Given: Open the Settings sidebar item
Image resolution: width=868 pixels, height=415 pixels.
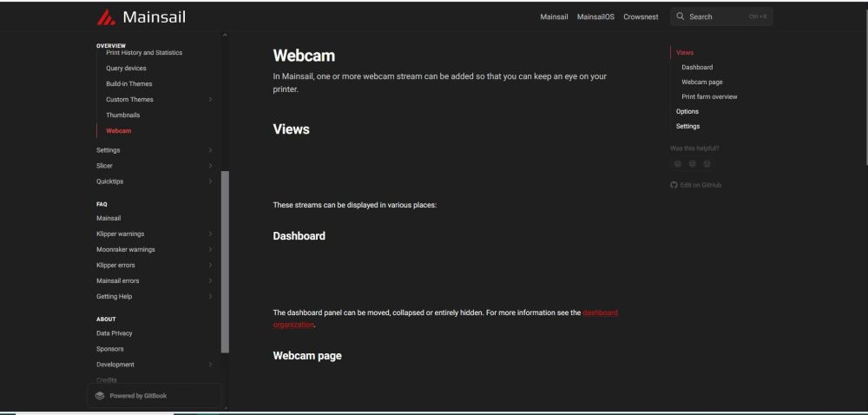Looking at the screenshot, I should pos(108,150).
